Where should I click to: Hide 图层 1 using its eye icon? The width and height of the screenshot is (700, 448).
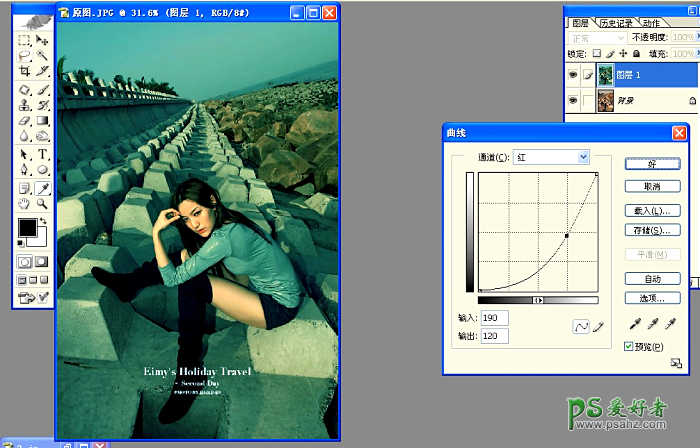573,73
